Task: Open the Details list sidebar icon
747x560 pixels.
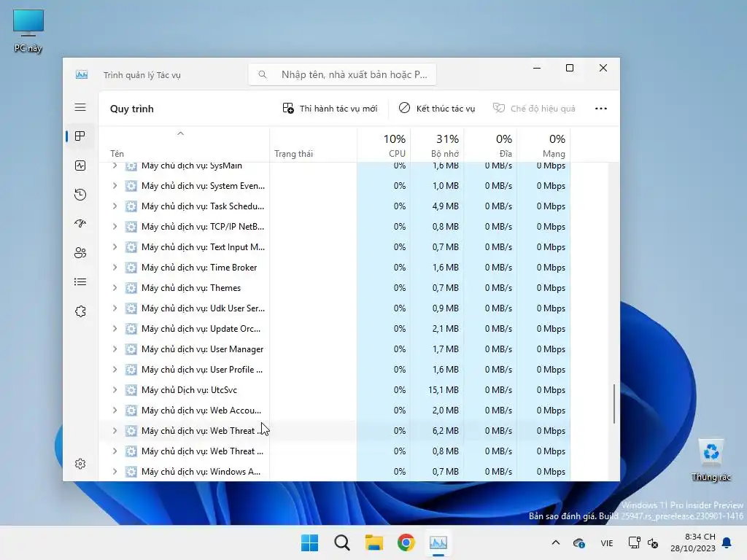Action: (x=80, y=282)
